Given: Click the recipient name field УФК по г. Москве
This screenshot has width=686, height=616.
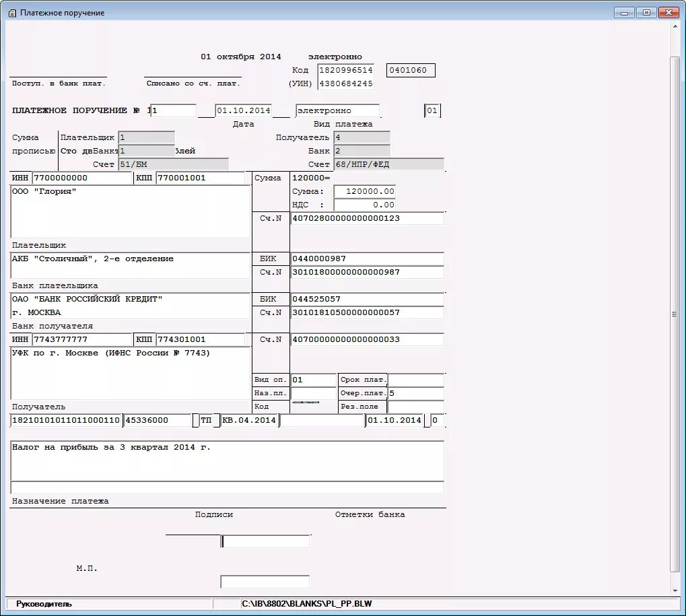Looking at the screenshot, I should click(x=131, y=373).
